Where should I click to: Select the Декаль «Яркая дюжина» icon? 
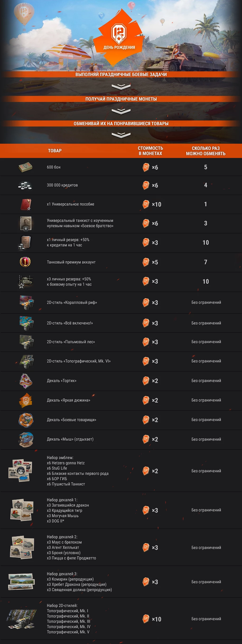26,400
